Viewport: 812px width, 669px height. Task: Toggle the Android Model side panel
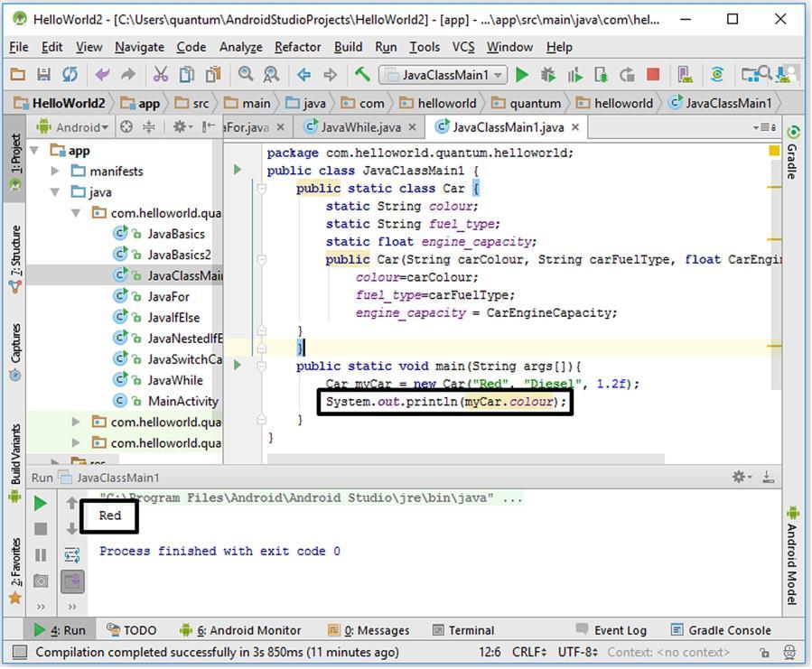(792, 555)
